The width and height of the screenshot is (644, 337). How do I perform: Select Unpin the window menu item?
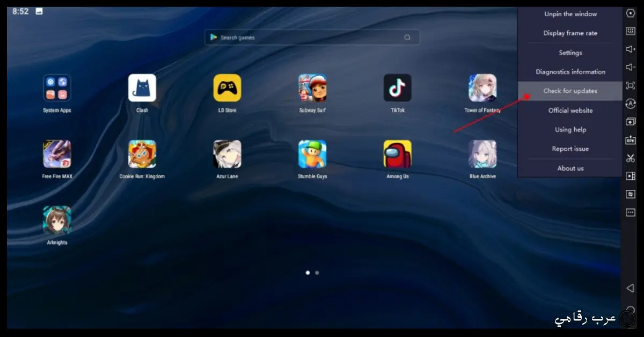coord(570,14)
